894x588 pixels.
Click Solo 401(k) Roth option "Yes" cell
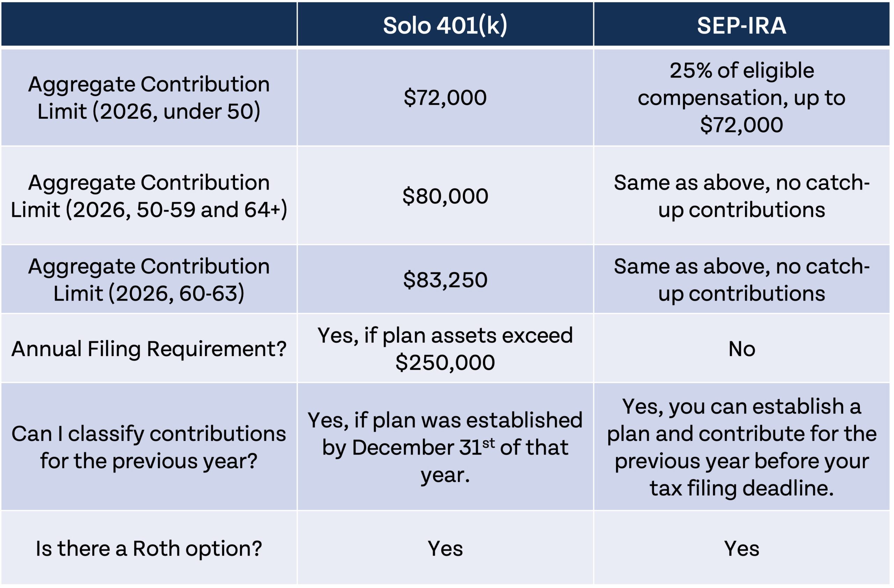(445, 549)
